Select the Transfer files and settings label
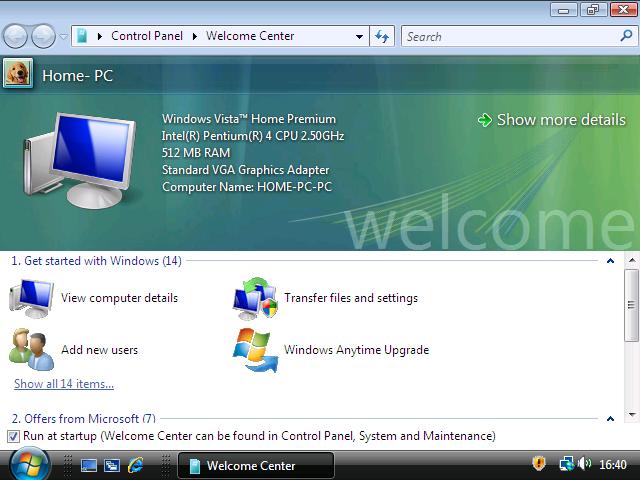The width and height of the screenshot is (640, 480). pos(351,298)
